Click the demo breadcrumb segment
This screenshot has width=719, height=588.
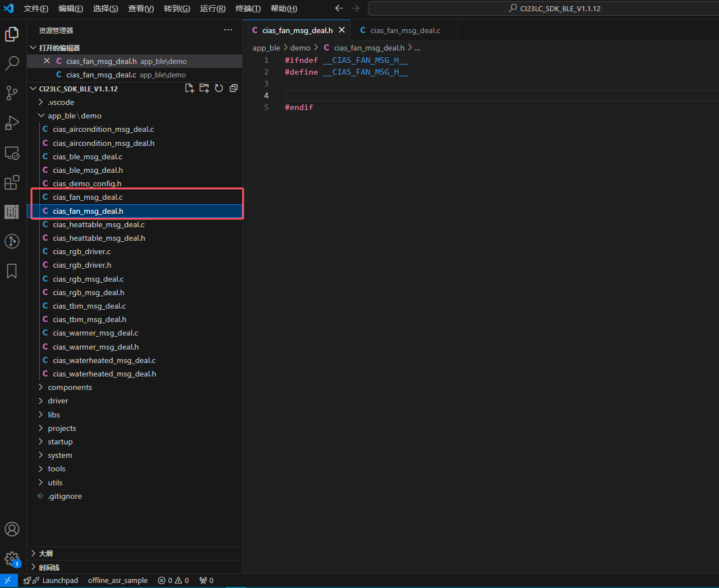300,48
